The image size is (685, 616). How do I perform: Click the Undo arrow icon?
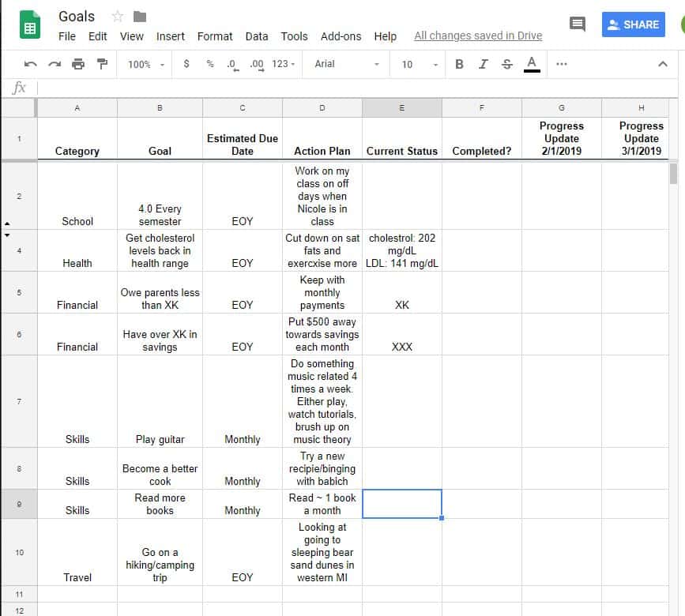coord(30,64)
